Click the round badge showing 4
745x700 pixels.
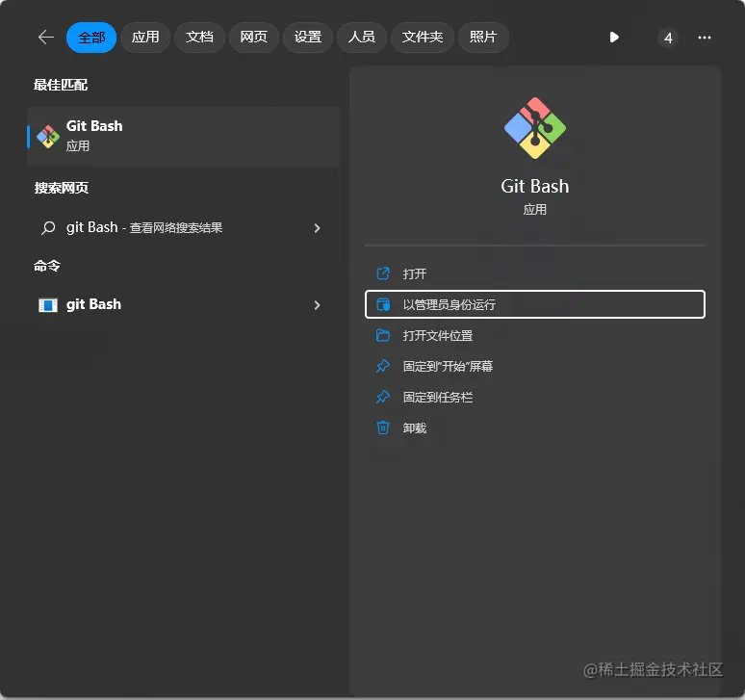tap(668, 38)
